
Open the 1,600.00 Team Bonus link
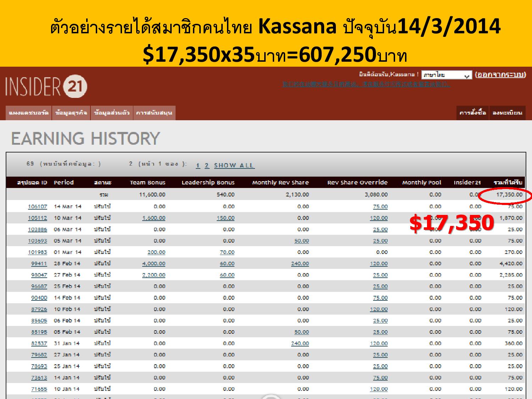[x=154, y=218]
